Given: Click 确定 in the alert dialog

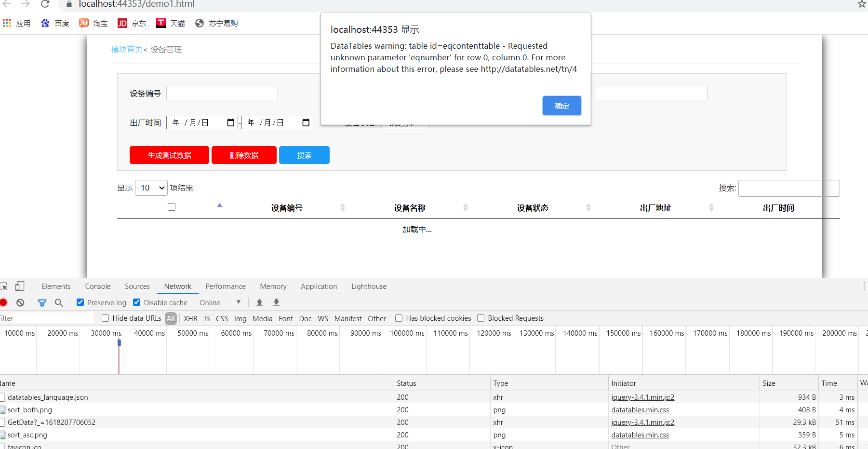Looking at the screenshot, I should coord(562,106).
